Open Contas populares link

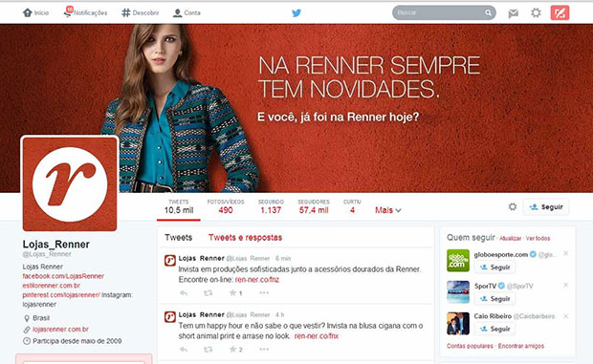pos(470,346)
